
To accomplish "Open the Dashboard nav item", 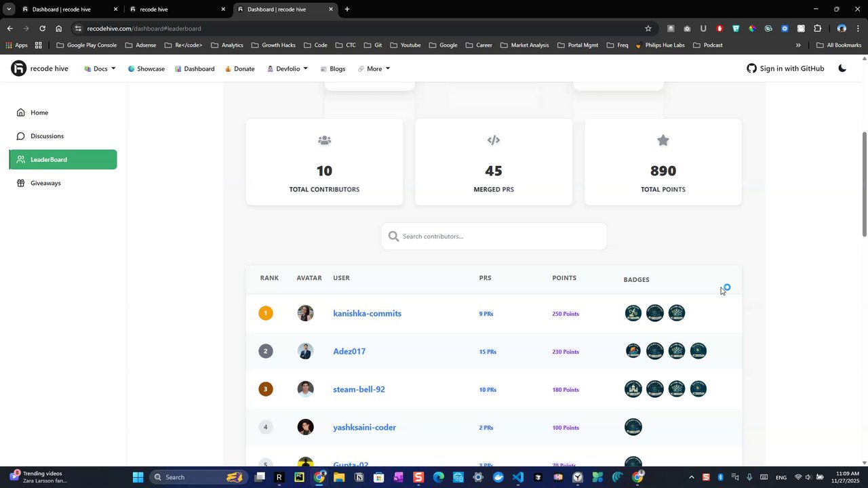I will pyautogui.click(x=195, y=68).
